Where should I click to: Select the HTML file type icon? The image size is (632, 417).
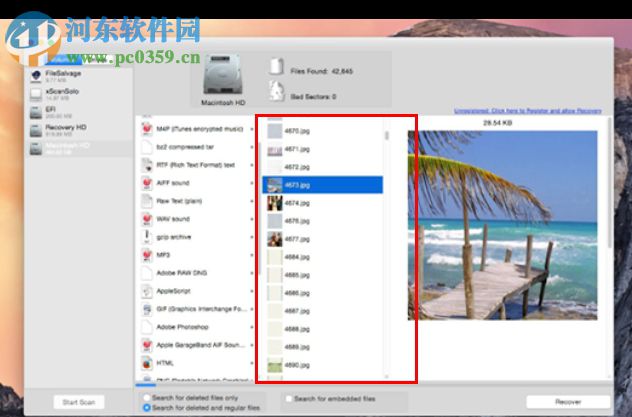click(x=147, y=363)
